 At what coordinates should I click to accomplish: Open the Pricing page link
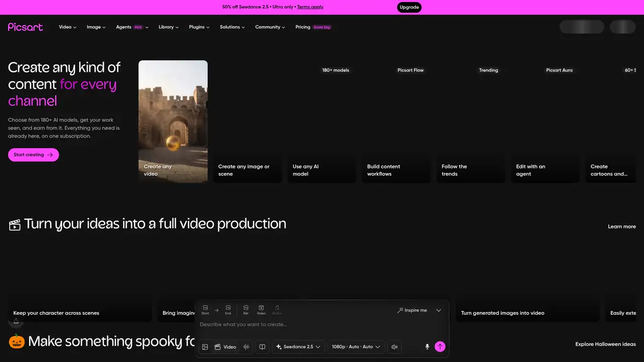click(x=313, y=27)
